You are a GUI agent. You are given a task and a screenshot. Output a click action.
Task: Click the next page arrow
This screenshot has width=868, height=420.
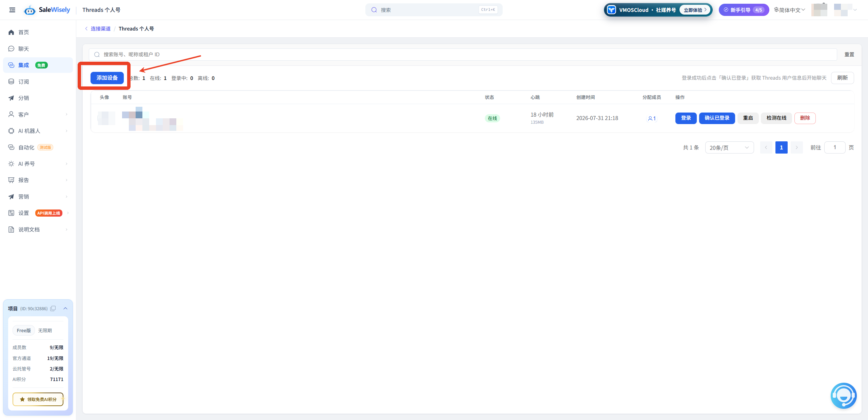797,147
